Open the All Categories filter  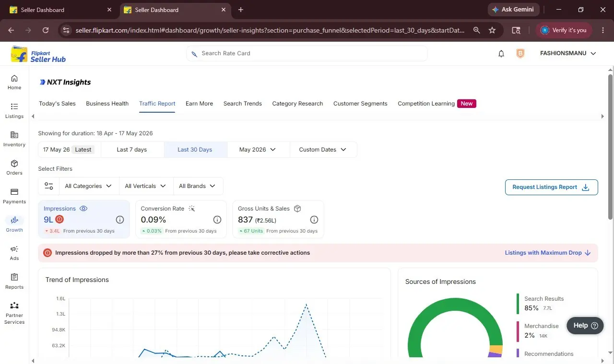pyautogui.click(x=88, y=186)
